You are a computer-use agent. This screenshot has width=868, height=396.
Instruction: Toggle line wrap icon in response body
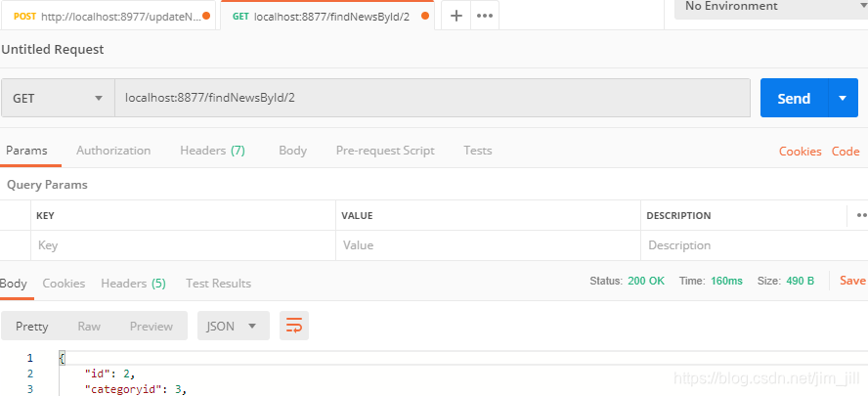click(294, 326)
